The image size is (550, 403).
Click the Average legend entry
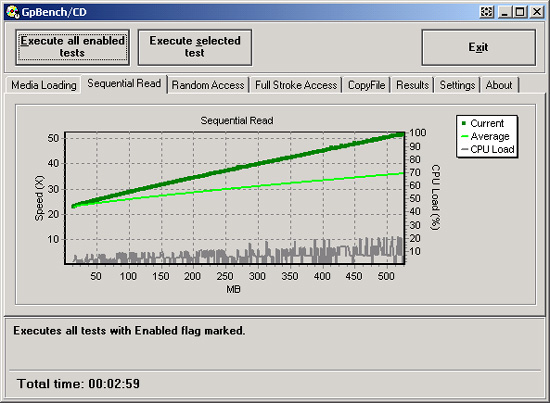point(485,136)
